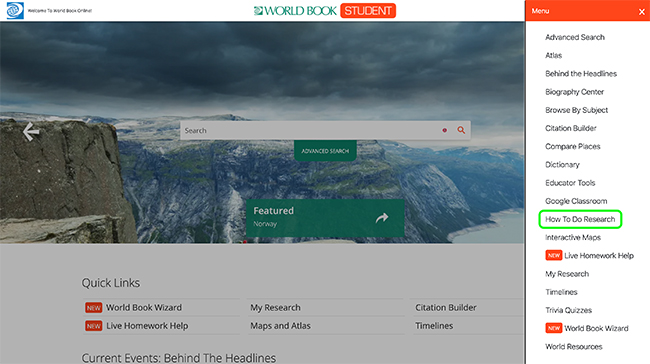Select Atlas in the menu
Image resolution: width=650 pixels, height=364 pixels.
553,56
